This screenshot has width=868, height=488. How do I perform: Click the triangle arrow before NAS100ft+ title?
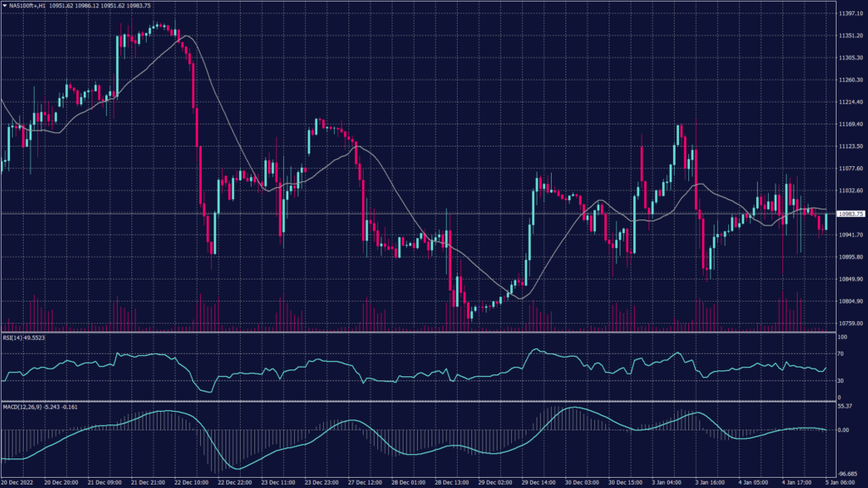[4, 6]
